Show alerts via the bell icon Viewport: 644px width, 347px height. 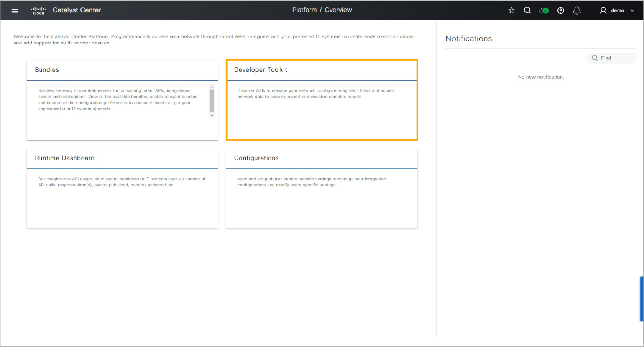click(577, 10)
